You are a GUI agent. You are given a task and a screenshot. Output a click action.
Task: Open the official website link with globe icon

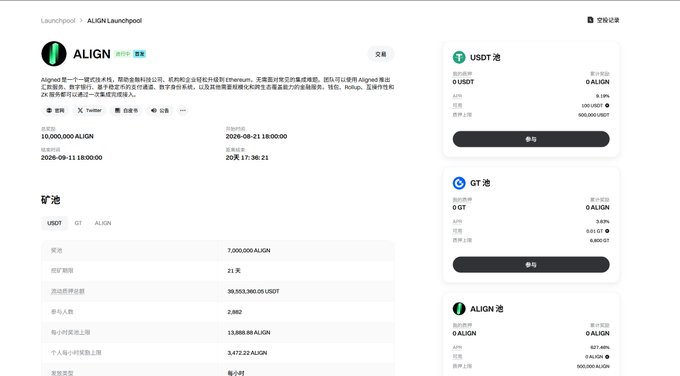55,111
